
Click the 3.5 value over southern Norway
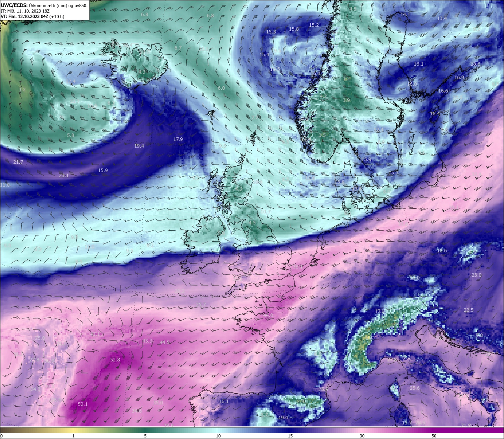[x=322, y=135]
